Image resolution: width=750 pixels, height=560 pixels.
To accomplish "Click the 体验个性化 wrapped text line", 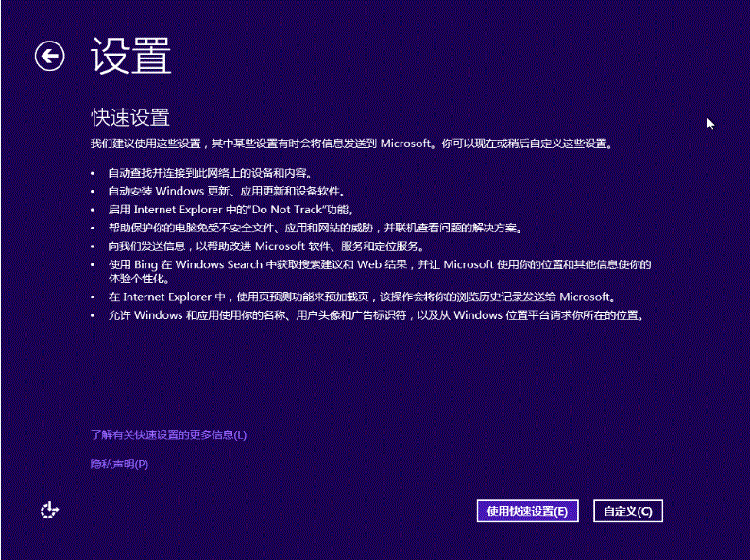I will [139, 279].
